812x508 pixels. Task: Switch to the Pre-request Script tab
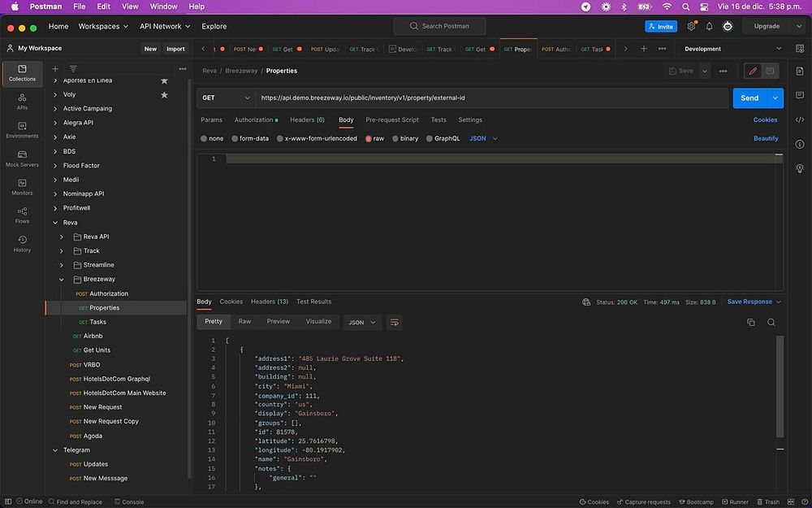392,120
